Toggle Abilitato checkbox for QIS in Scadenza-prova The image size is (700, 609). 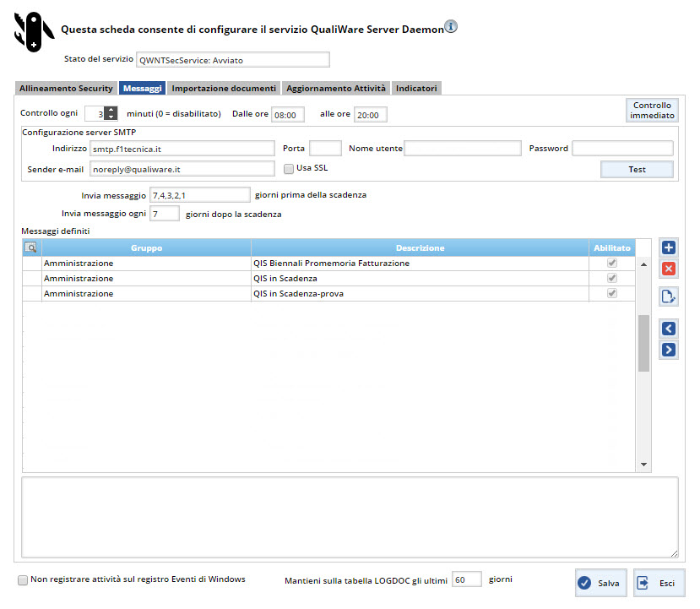612,293
